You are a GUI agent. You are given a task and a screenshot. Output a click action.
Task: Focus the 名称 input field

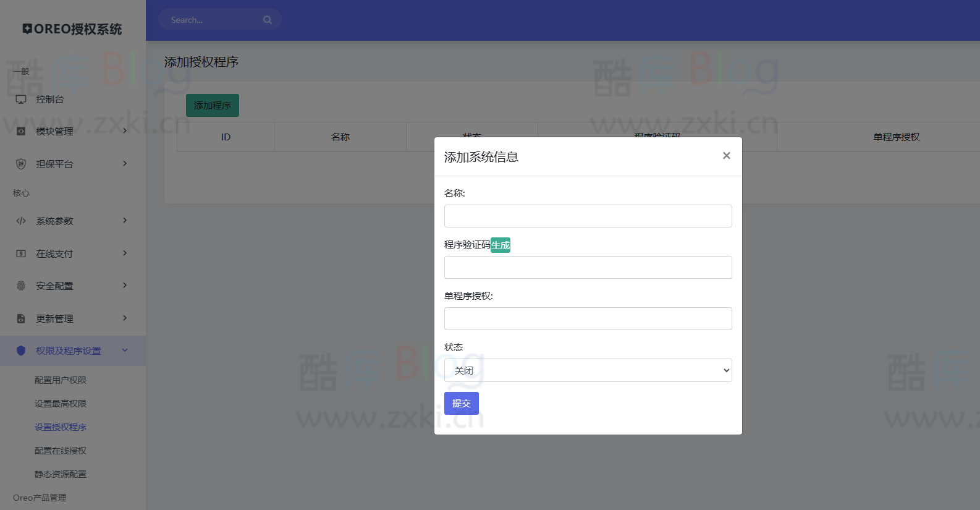pos(588,216)
